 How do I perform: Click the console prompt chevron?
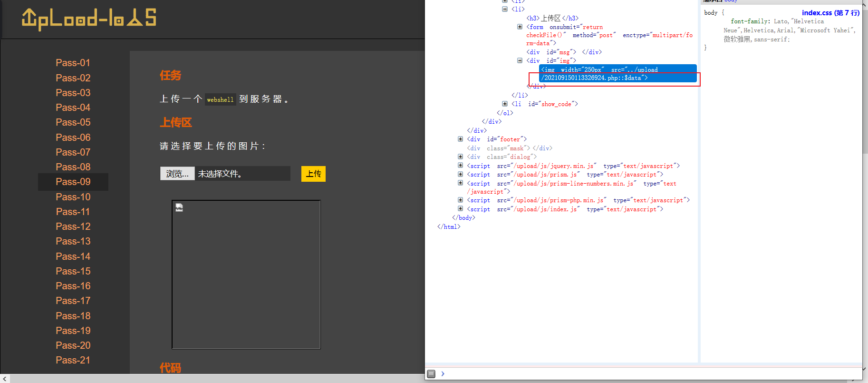[443, 373]
